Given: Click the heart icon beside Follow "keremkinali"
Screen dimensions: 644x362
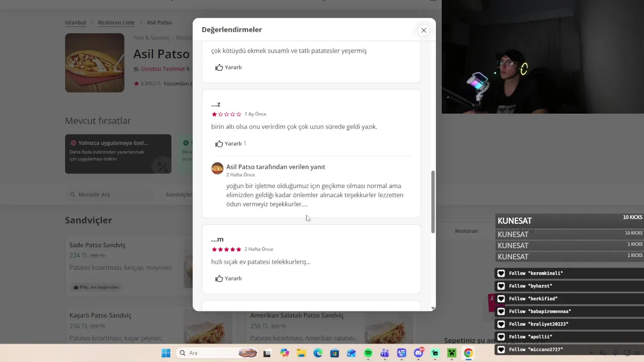Looking at the screenshot, I should click(x=501, y=274).
